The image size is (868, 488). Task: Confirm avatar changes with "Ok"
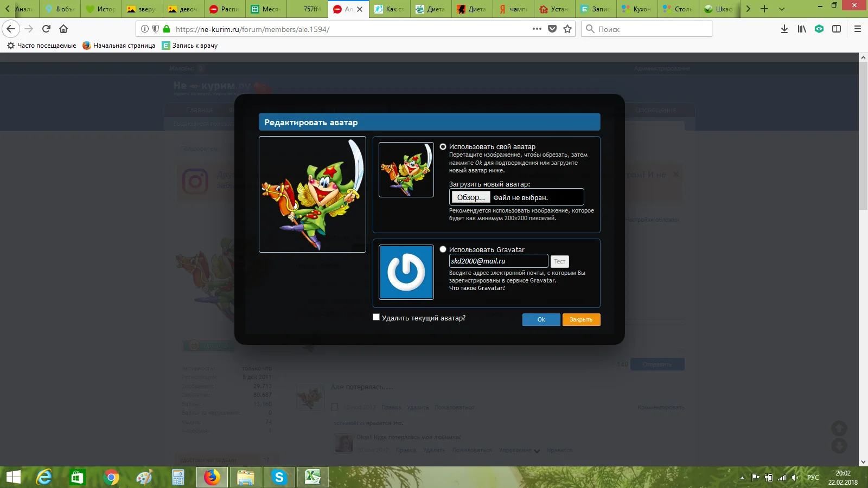pos(541,319)
